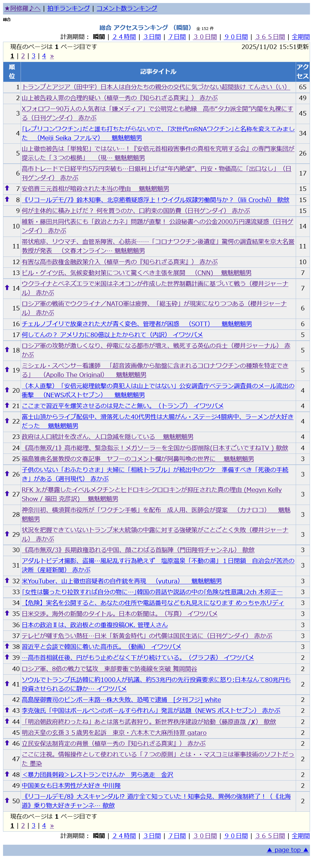Go to ★阿修羅♪へ home link

click(22, 8)
